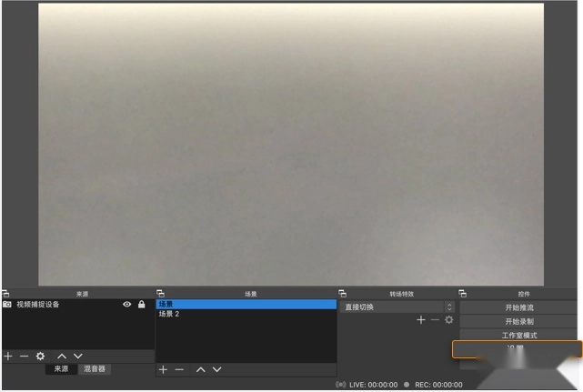The height and width of the screenshot is (392, 583).
Task: Add a new source with plus icon
Action: coord(8,357)
